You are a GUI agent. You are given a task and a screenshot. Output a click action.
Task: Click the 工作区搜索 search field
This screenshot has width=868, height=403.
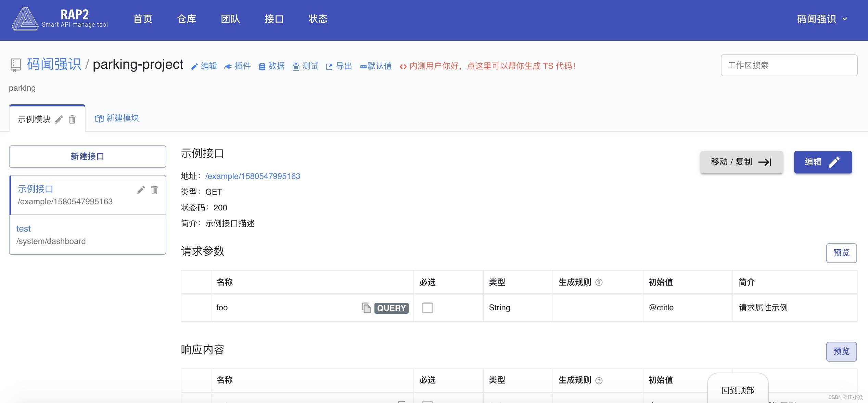coord(789,65)
